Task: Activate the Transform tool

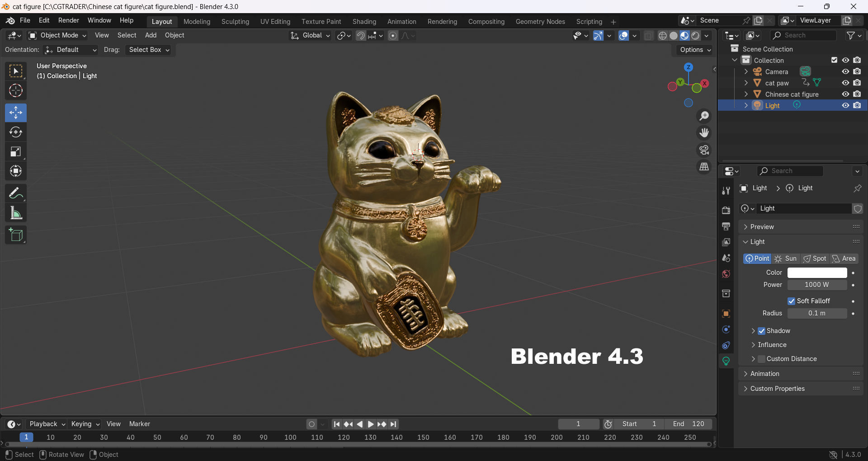Action: 16,171
